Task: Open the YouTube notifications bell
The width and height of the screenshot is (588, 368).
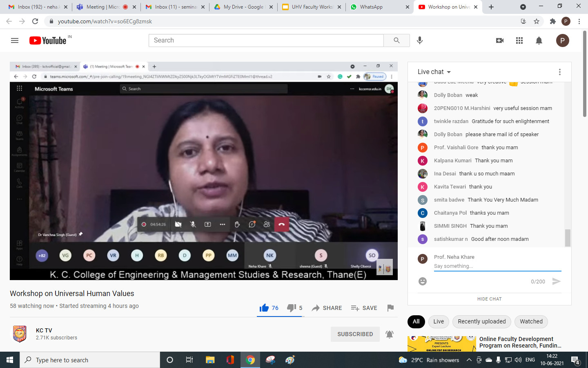Action: click(x=539, y=40)
